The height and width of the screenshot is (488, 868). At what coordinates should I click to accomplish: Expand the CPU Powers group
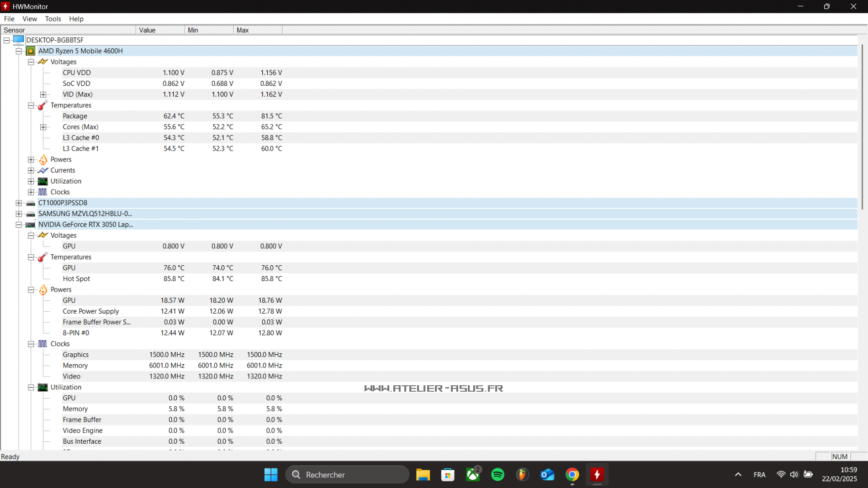[x=31, y=160]
